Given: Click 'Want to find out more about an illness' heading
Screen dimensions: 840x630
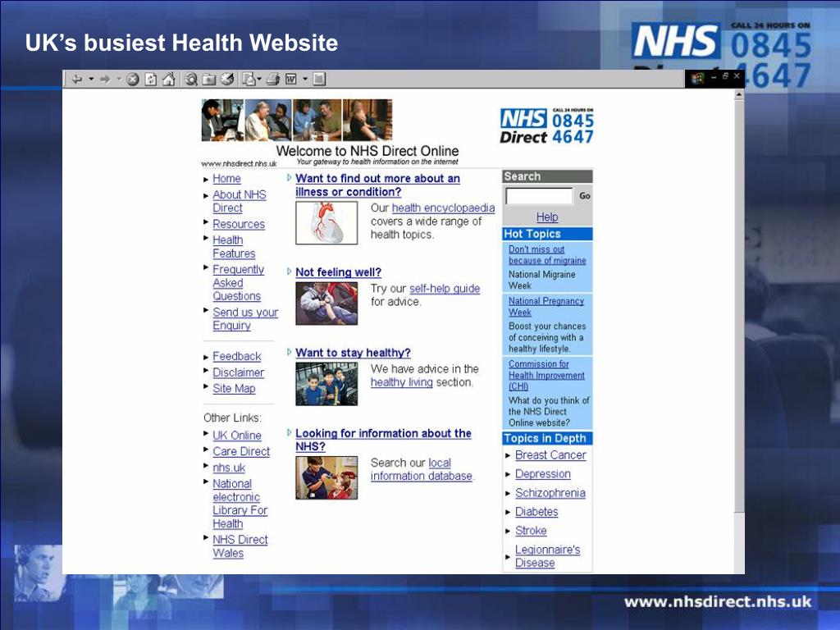Looking at the screenshot, I should 377,185.
